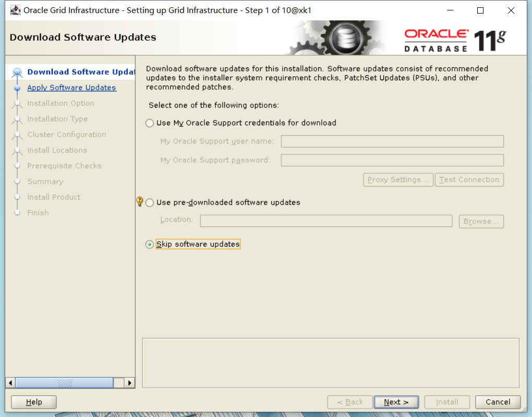This screenshot has width=532, height=417.
Task: Click Prerequisite Checks step
Action: pyautogui.click(x=64, y=166)
